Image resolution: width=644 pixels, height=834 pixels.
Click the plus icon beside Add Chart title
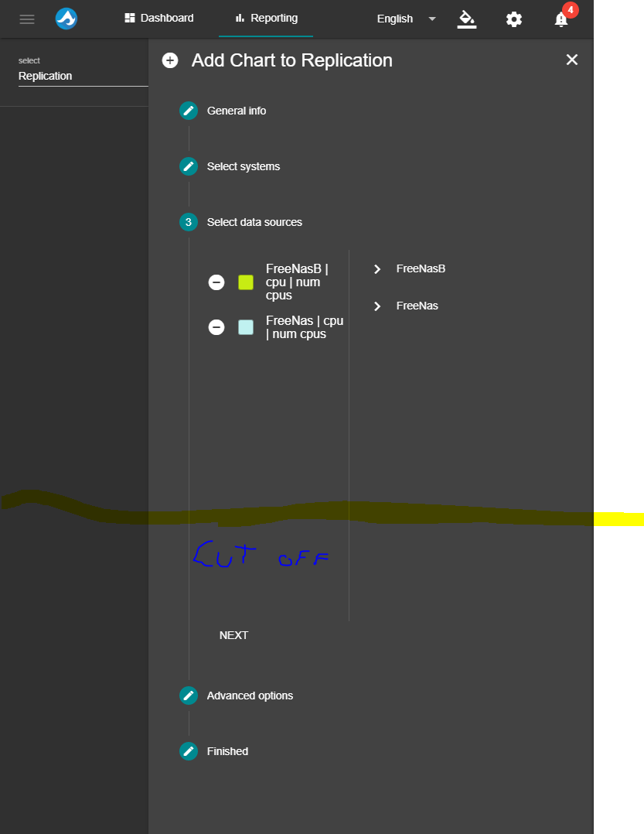[x=170, y=60]
